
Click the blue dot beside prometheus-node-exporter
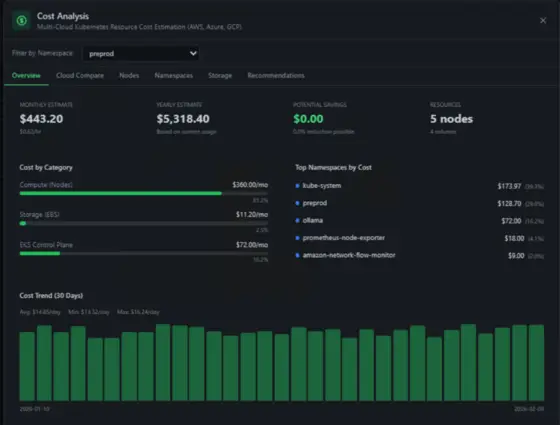(298, 238)
